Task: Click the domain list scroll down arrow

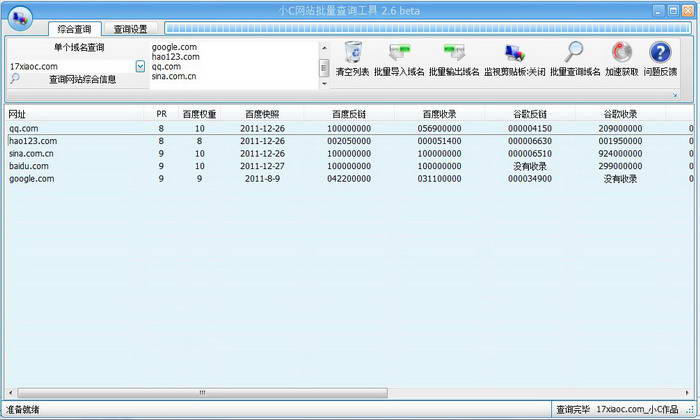Action: (x=325, y=84)
